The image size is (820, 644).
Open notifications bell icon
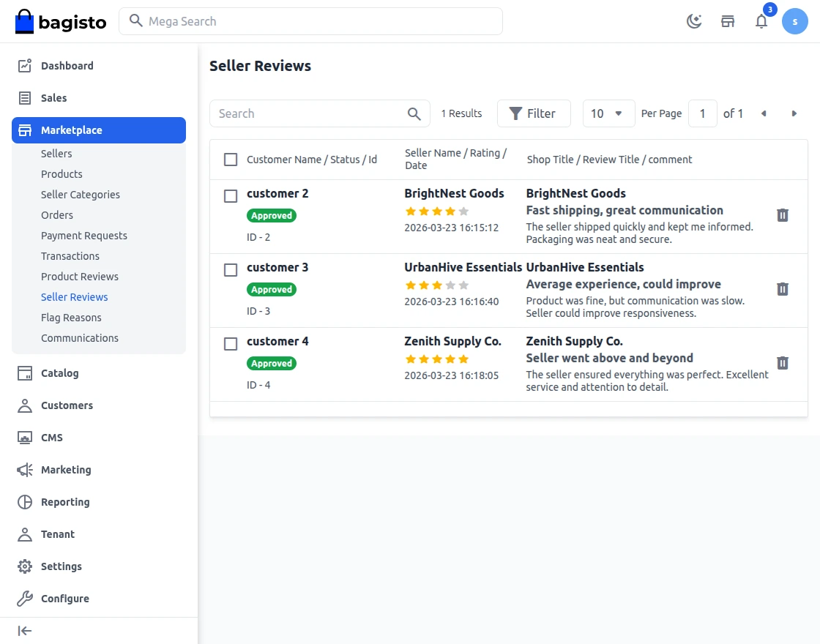(761, 21)
